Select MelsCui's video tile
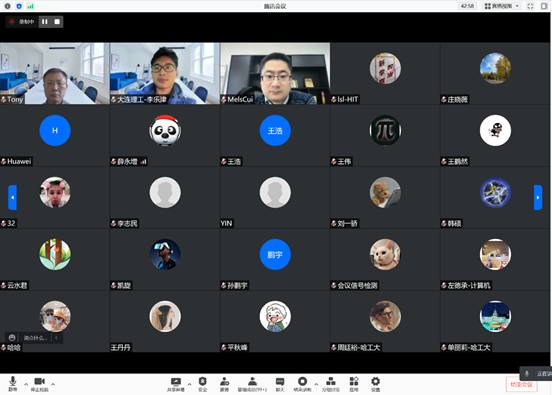 275,74
